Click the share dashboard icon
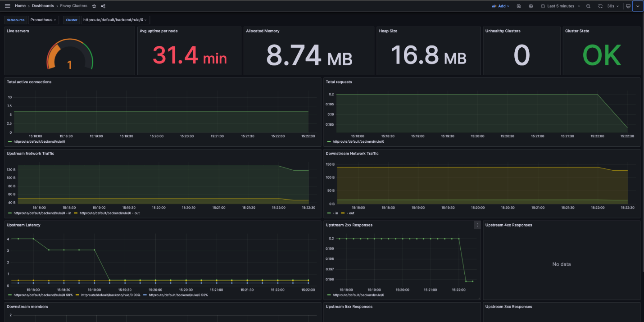The width and height of the screenshot is (644, 322). 103,6
